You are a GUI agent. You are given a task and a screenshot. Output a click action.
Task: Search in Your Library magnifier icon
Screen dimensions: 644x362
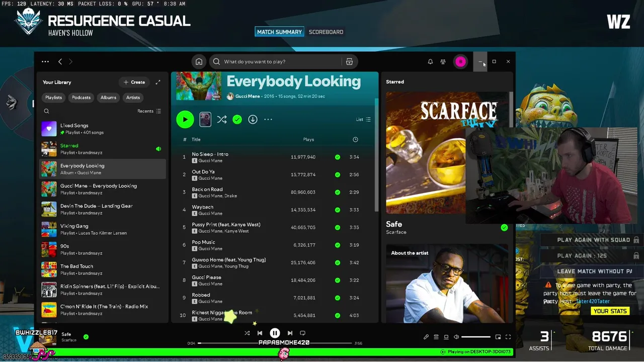click(46, 111)
